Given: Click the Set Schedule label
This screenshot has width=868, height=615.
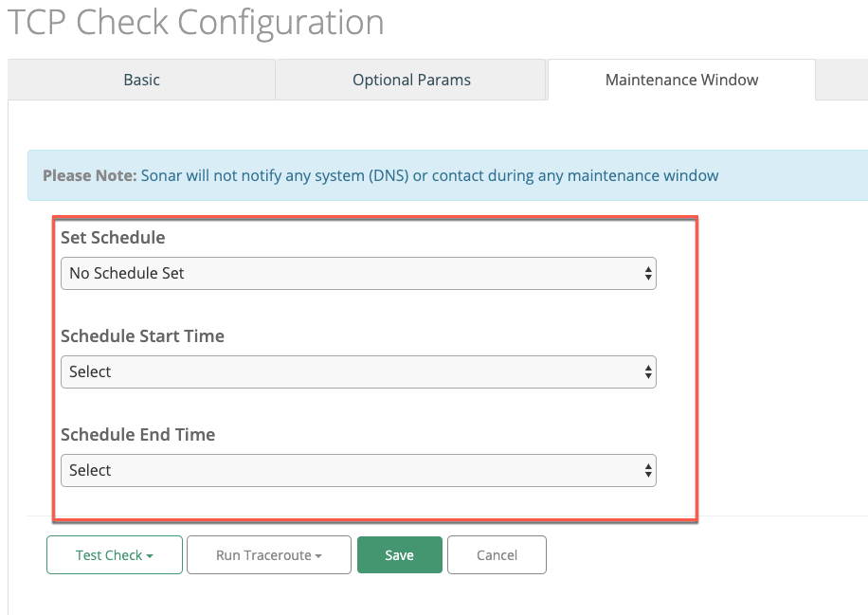Looking at the screenshot, I should point(113,238).
